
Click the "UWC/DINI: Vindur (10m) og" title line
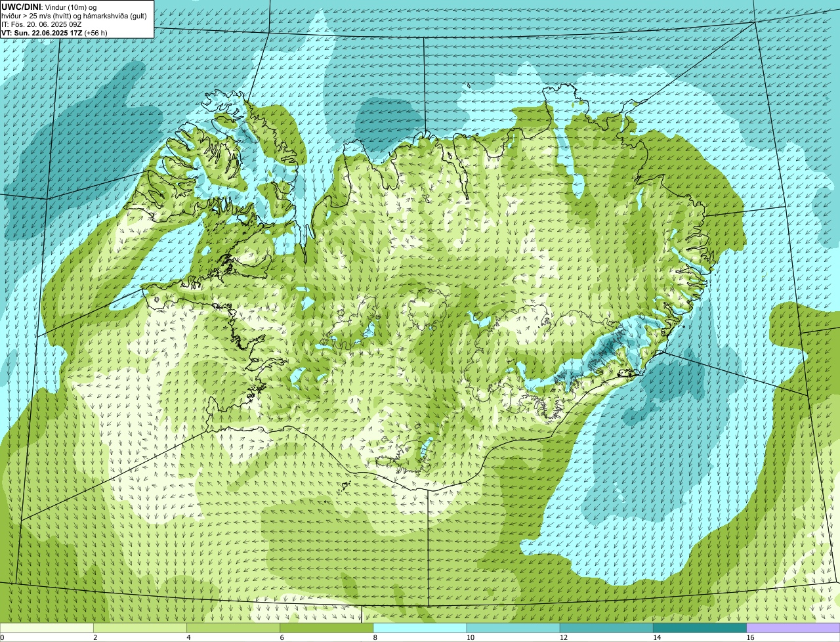[x=49, y=7]
